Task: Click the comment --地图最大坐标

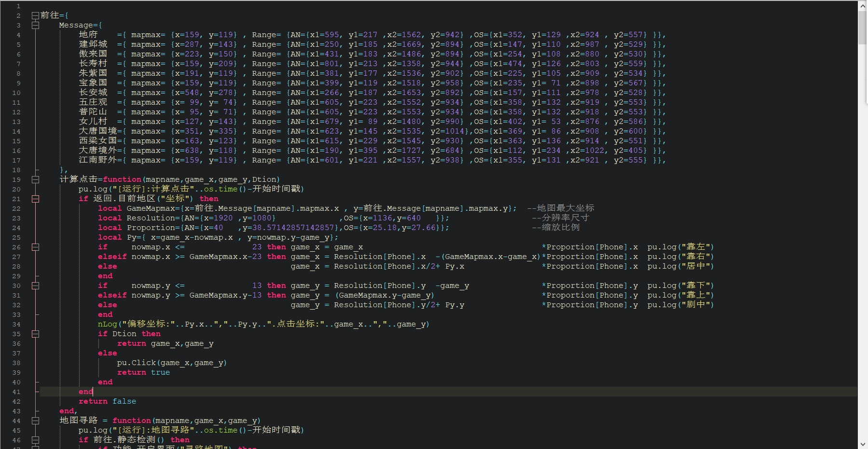Action: tap(561, 208)
